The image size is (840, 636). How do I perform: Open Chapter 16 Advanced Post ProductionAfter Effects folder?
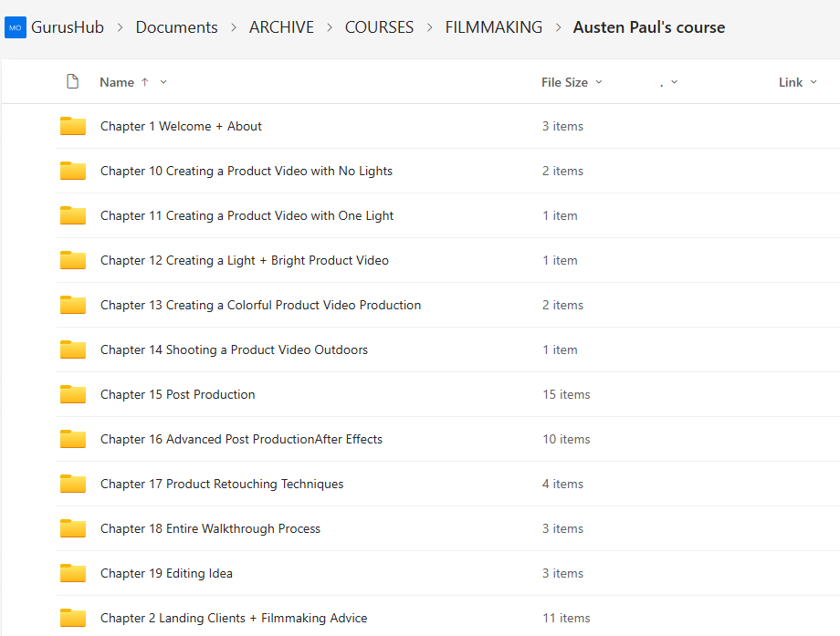click(241, 439)
